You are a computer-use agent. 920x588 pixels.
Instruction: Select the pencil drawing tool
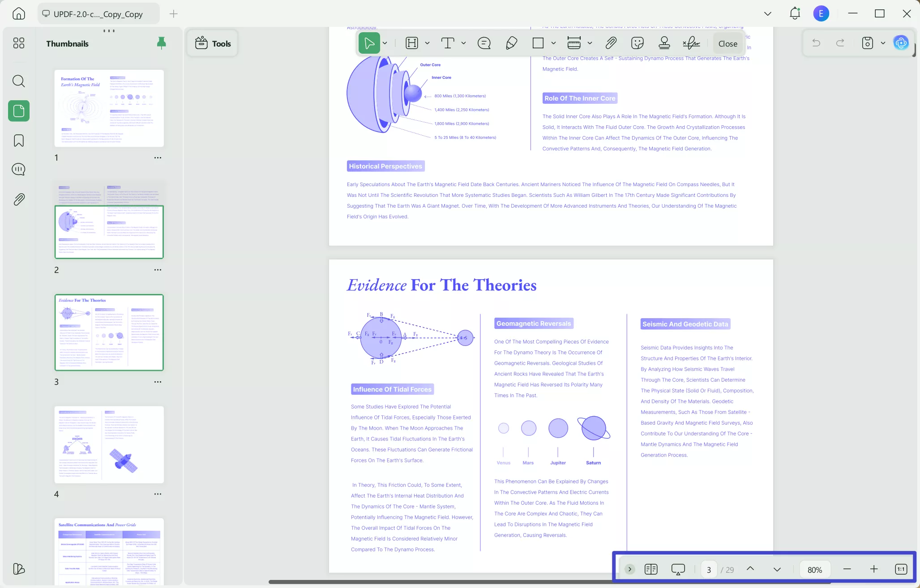click(x=511, y=43)
